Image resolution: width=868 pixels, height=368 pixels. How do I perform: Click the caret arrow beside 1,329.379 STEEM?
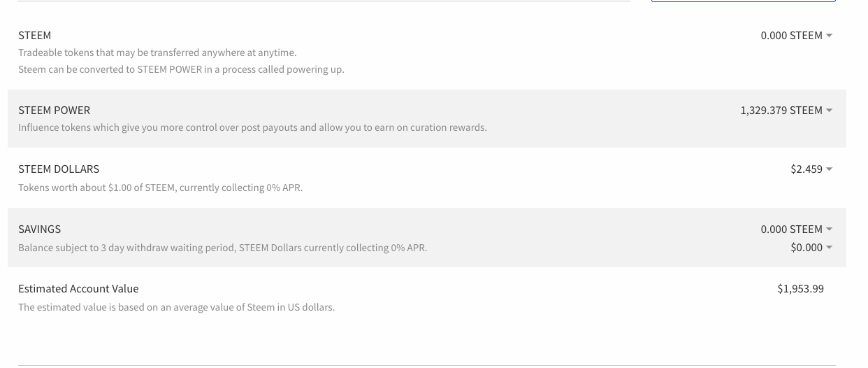point(830,111)
